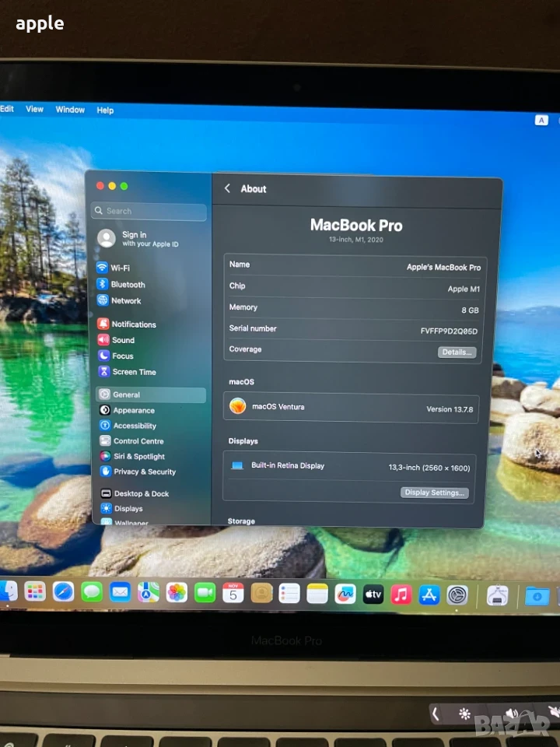
Task: Sign in with your Apple ID
Action: 138,238
